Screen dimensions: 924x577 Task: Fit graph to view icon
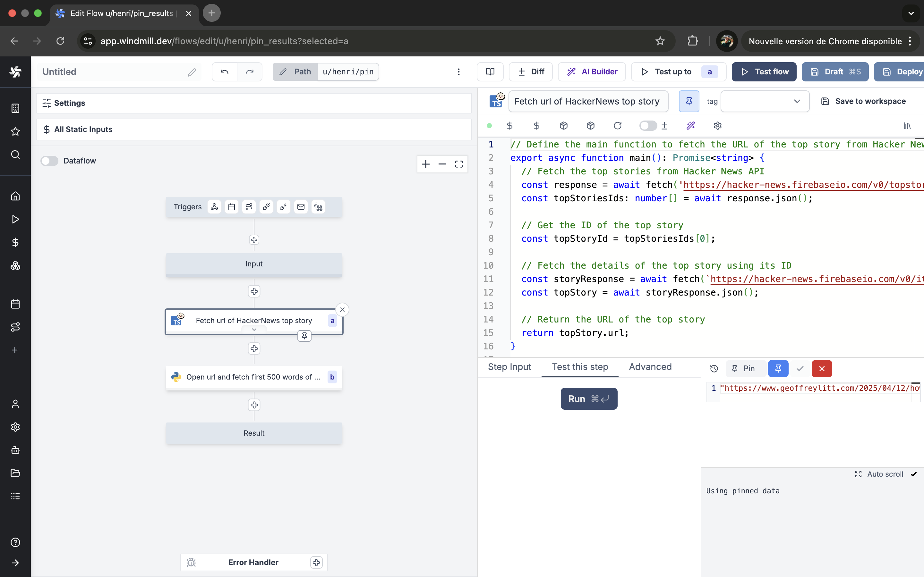(459, 164)
